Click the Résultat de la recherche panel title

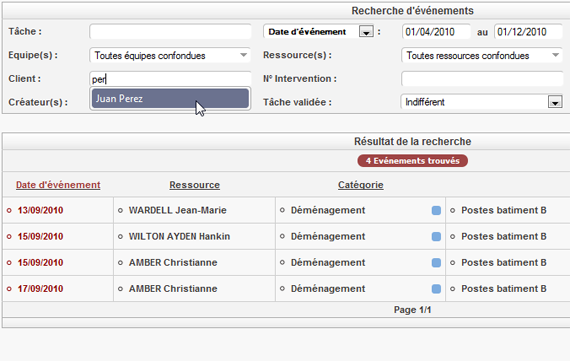[x=413, y=141]
